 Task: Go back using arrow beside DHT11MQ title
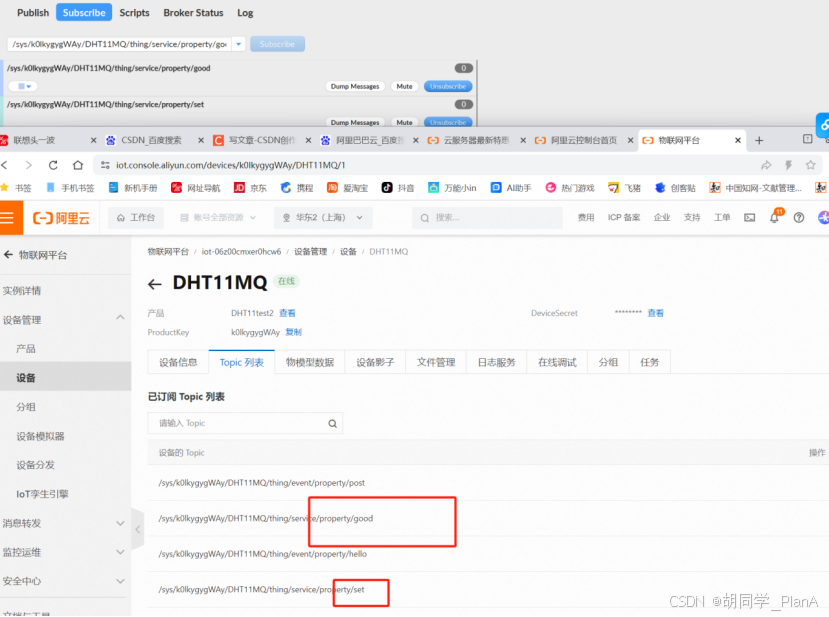click(x=154, y=284)
